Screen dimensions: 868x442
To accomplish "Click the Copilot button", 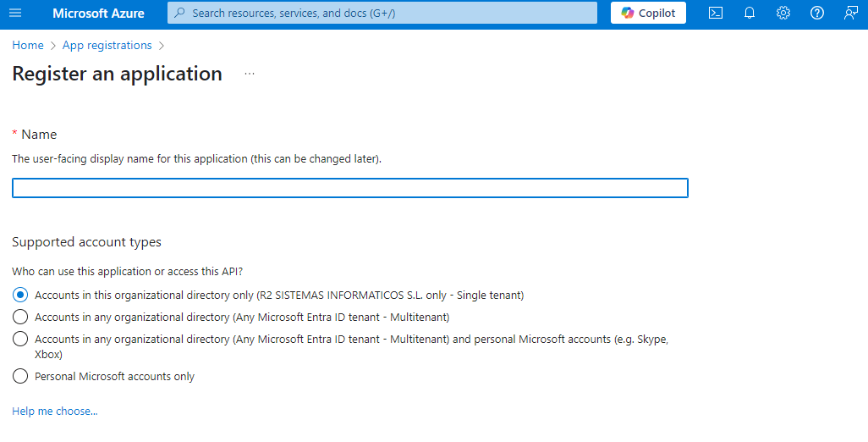I will [648, 13].
